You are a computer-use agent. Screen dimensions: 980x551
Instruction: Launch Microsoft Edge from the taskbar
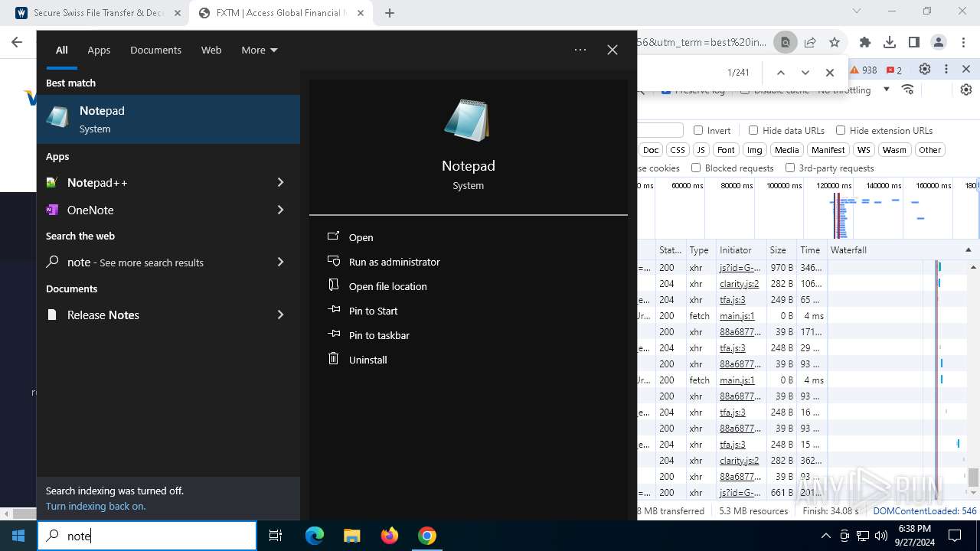coord(315,536)
